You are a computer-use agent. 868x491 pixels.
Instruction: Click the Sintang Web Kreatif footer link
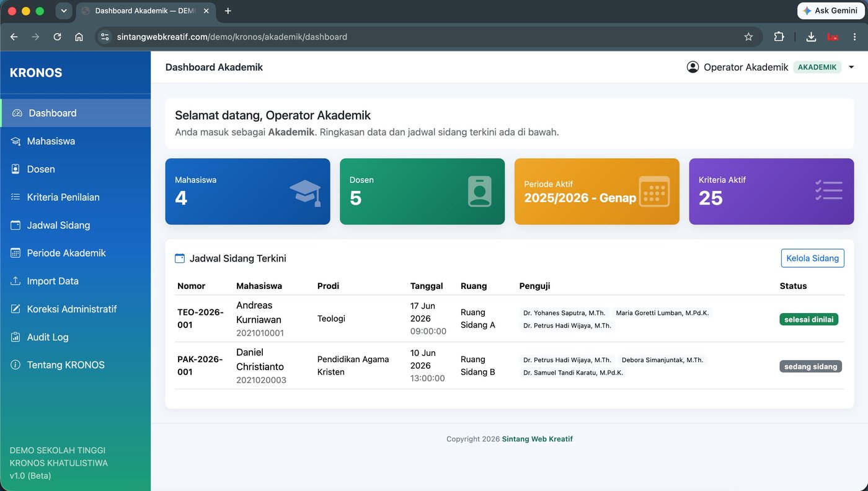[x=537, y=439]
